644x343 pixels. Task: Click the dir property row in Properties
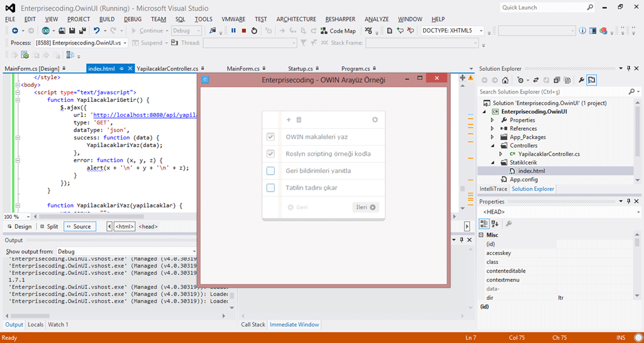pyautogui.click(x=556, y=298)
